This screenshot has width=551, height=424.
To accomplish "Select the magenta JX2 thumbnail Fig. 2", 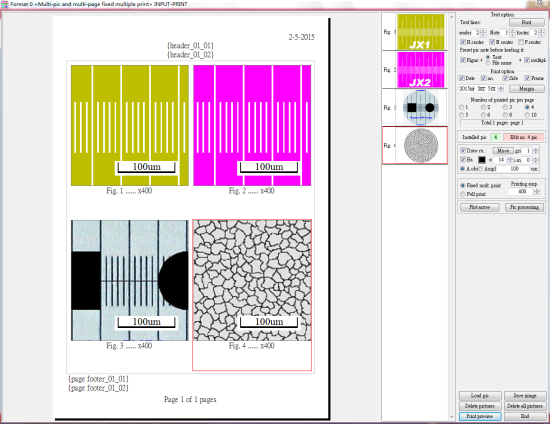I will [421, 70].
